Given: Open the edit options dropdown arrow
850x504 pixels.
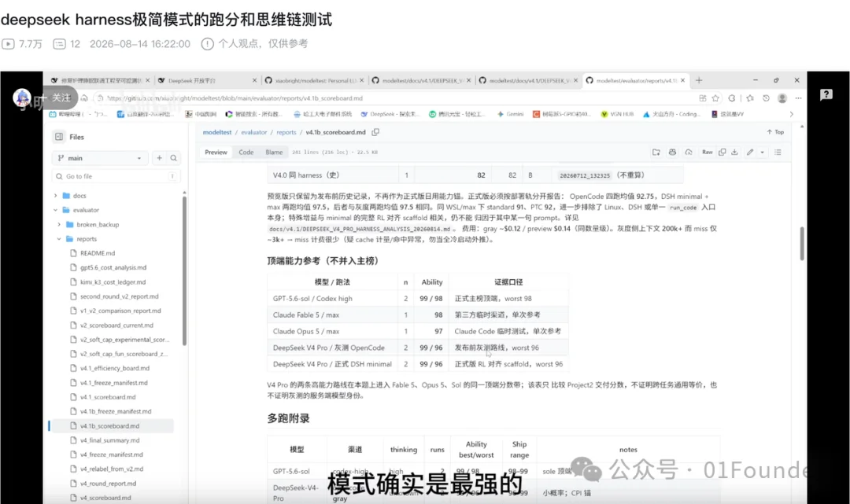Looking at the screenshot, I should [762, 152].
